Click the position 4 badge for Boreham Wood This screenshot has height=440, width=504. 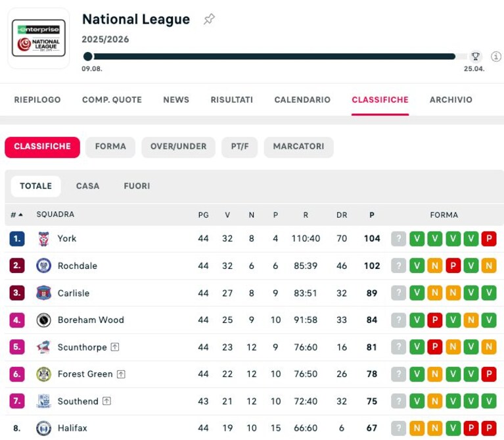click(17, 320)
